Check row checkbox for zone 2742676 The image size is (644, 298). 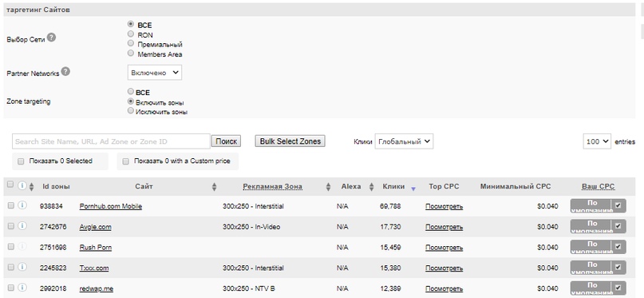(x=11, y=226)
